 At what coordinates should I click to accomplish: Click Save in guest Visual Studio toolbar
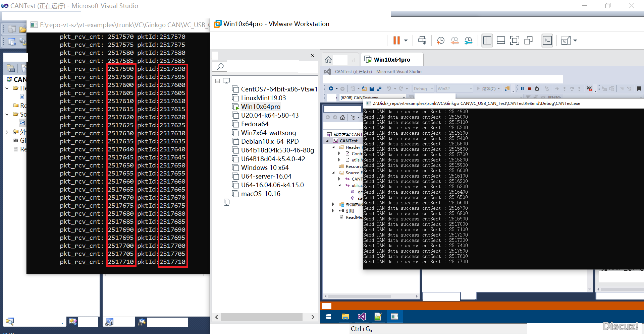point(372,89)
